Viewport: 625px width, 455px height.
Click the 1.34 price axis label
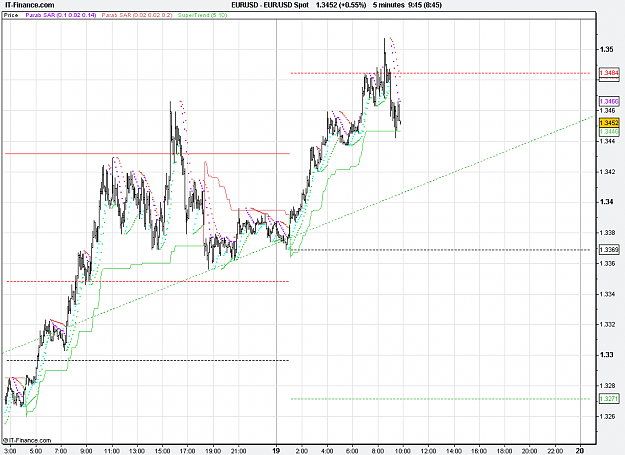[606, 202]
